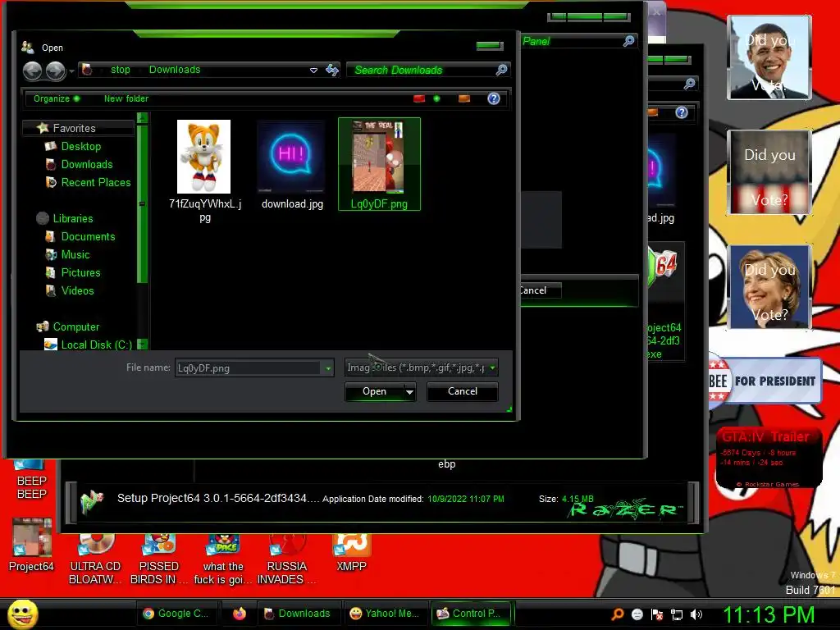Select Pictures library
840x630 pixels.
(80, 272)
